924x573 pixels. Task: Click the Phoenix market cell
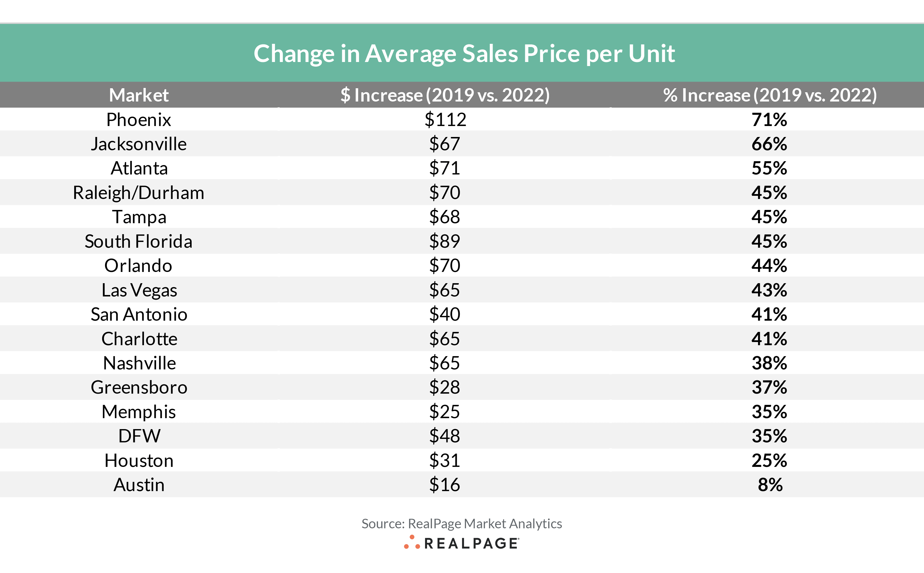click(139, 120)
